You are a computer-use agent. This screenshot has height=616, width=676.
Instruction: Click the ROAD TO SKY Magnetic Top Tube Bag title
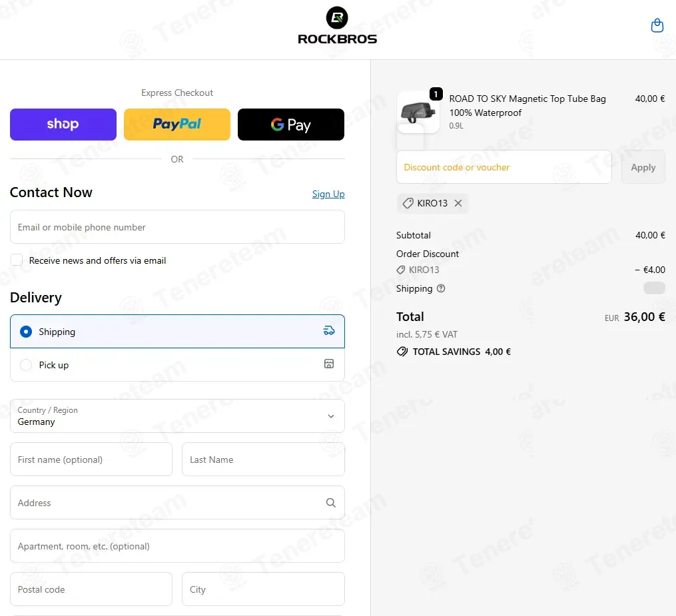point(527,106)
